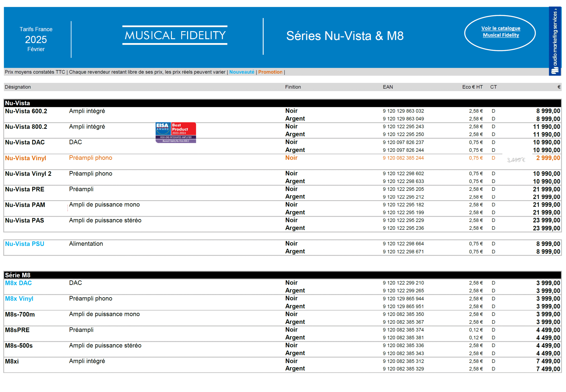Open the Voir le catalogue Musical Fidelity link
Screen dimensions: 566x392
(x=500, y=32)
